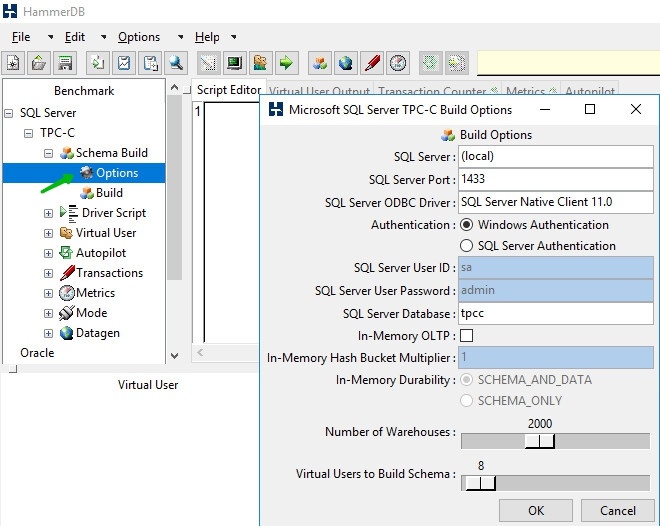Screen dimensions: 660x526
Task: Click the search magnifier toolbar icon
Action: tap(176, 63)
